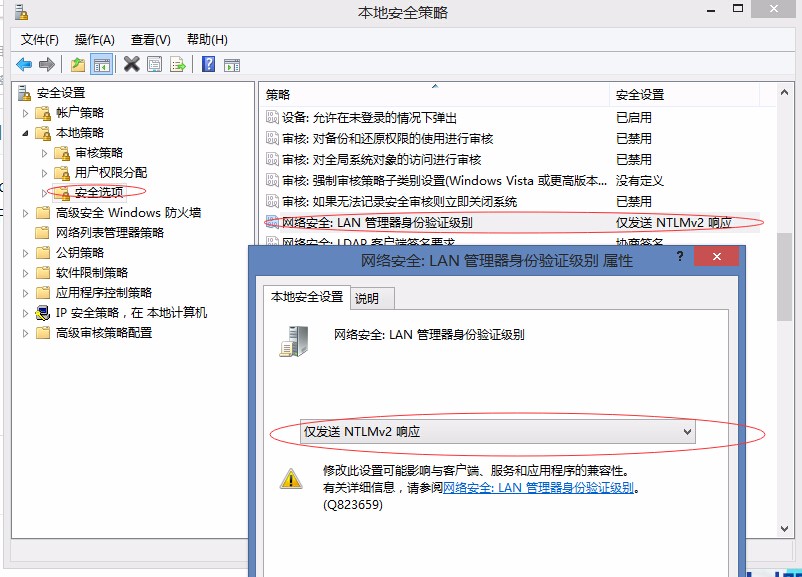This screenshot has height=577, width=802.
Task: Click the dialog's question mark help button
Action: click(680, 257)
